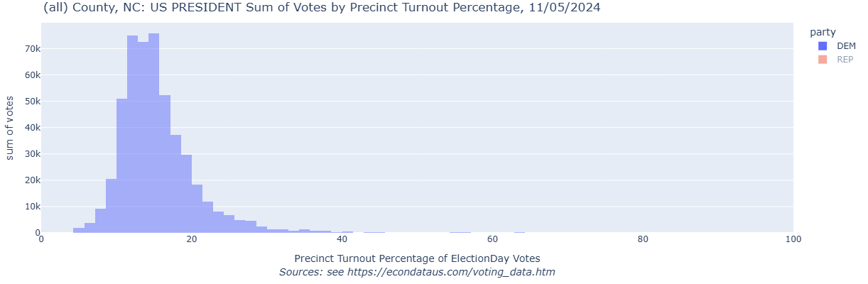The height and width of the screenshot is (284, 868).
Task: Click the x-axis tick label 80
Action: point(643,239)
